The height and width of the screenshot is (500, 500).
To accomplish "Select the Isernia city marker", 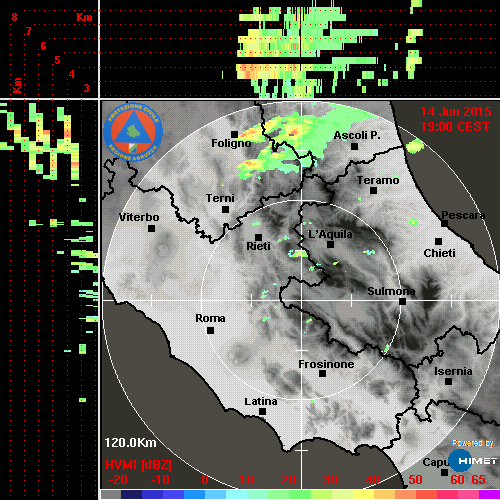I will point(449,381).
